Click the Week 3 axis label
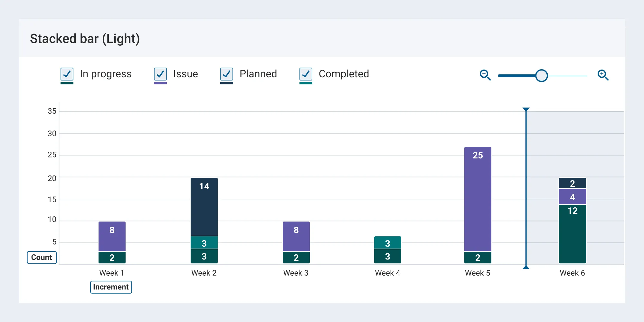This screenshot has height=322, width=644. pyautogui.click(x=296, y=273)
